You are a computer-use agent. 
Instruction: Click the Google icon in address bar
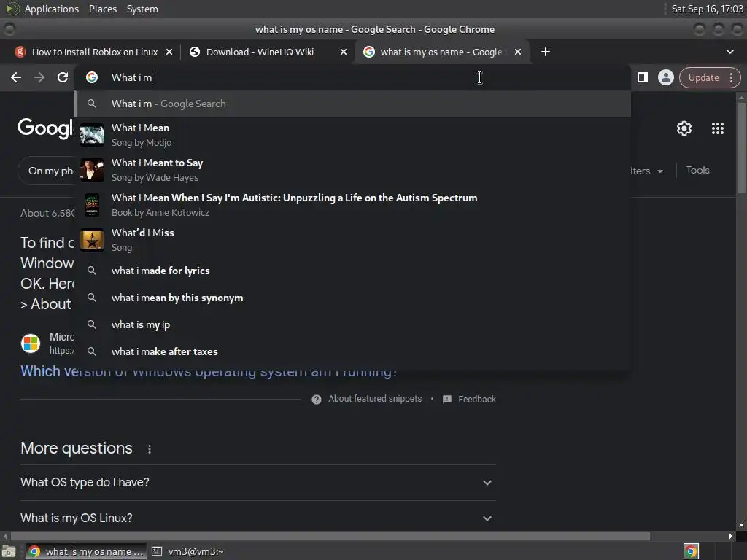(x=91, y=77)
